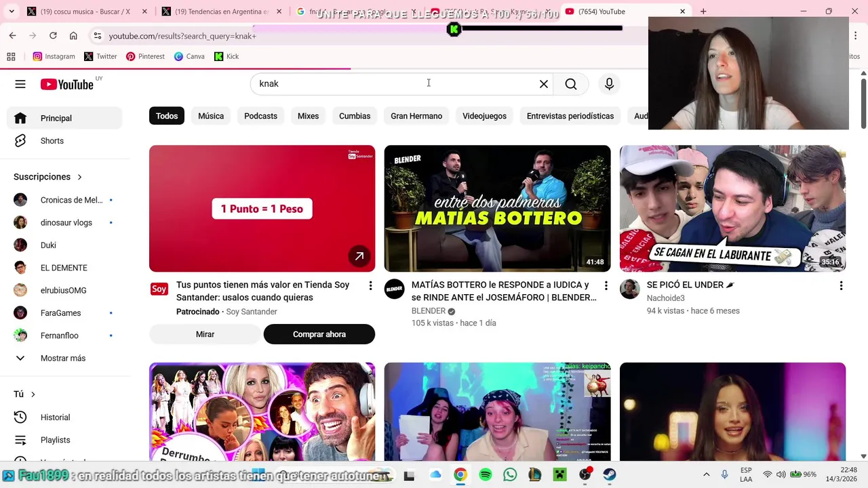Screen dimensions: 868x488
Task: Filter results by Cumbias chip
Action: click(355, 116)
